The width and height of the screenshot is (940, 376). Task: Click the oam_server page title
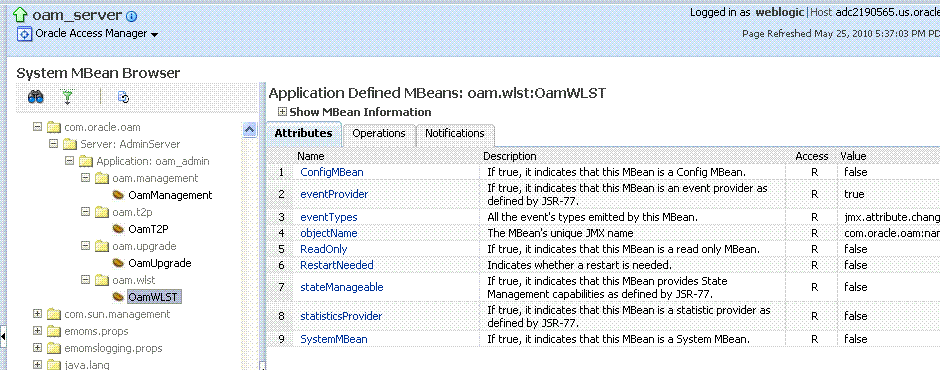tap(77, 15)
